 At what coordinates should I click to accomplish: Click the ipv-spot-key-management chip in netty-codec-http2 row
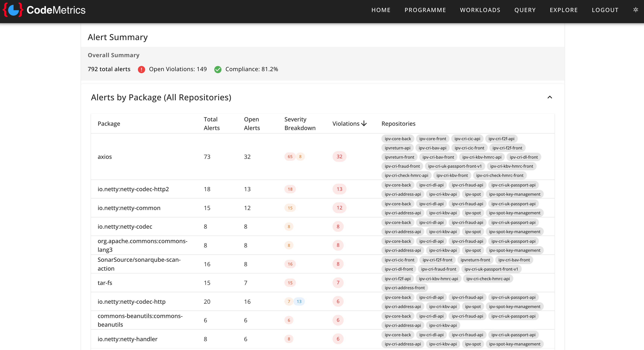pos(514,194)
